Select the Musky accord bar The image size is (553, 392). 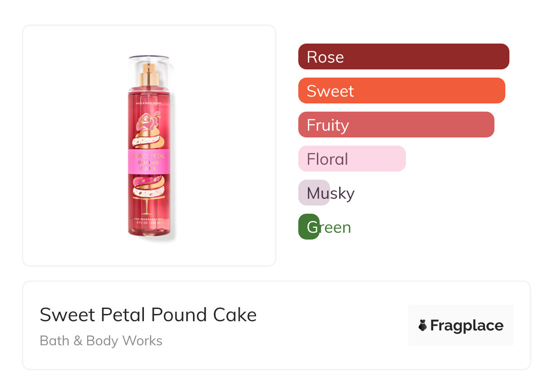tap(314, 193)
